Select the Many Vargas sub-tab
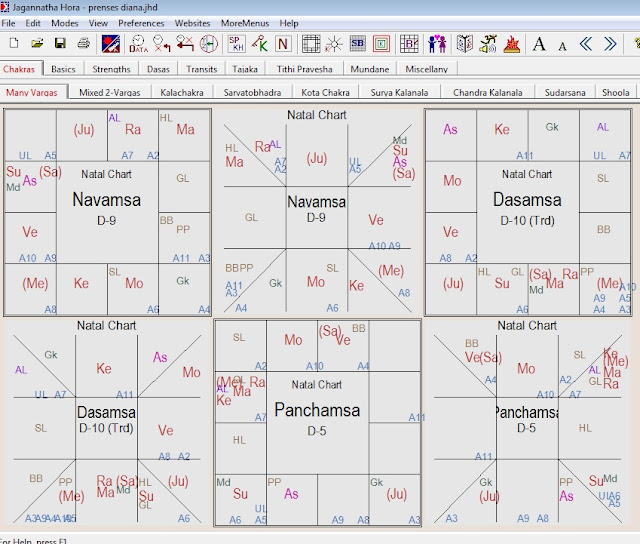Screen dimensions: 640x544 tap(32, 92)
